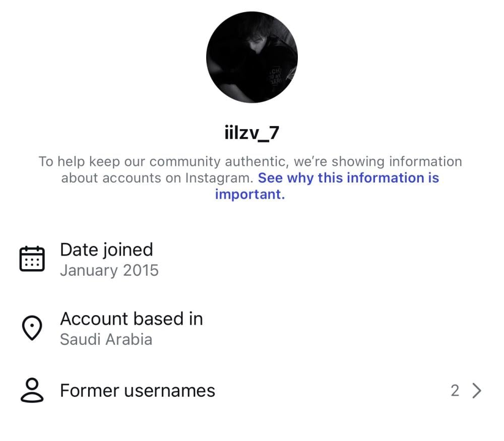Tap the person silhouette icon

[x=32, y=391]
